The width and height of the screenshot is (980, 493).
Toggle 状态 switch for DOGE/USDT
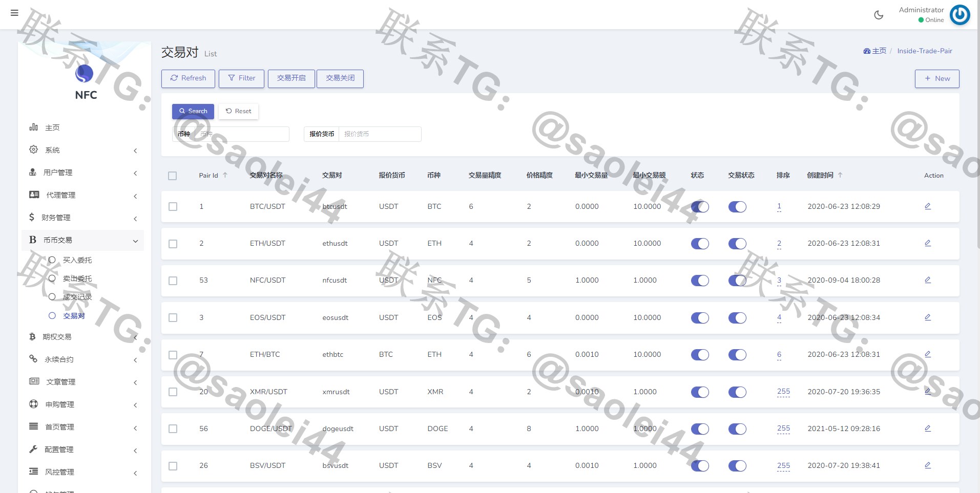pos(700,428)
